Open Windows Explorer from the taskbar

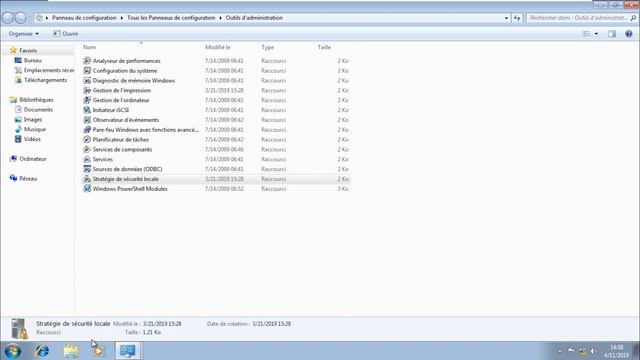pos(71,351)
